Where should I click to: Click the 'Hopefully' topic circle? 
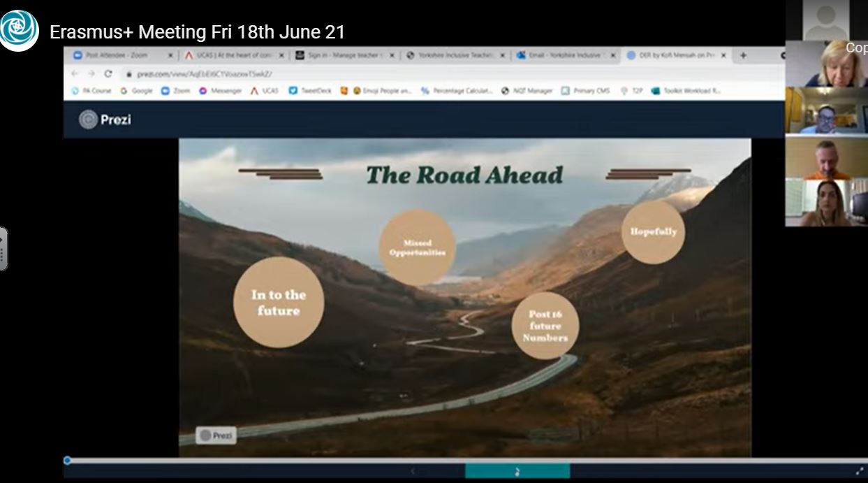[653, 232]
